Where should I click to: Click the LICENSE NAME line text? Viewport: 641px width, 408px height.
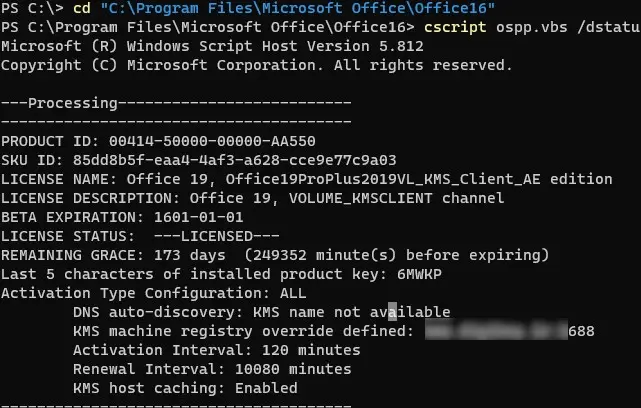coord(307,179)
